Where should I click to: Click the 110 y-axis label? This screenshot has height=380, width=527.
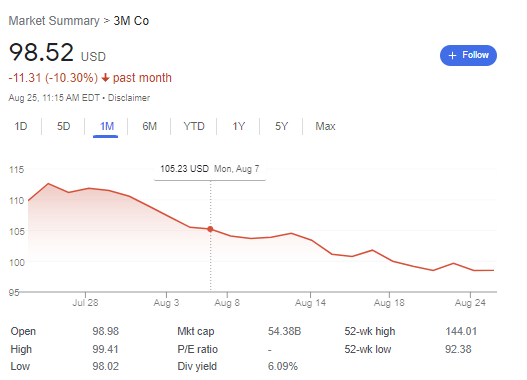16,201
